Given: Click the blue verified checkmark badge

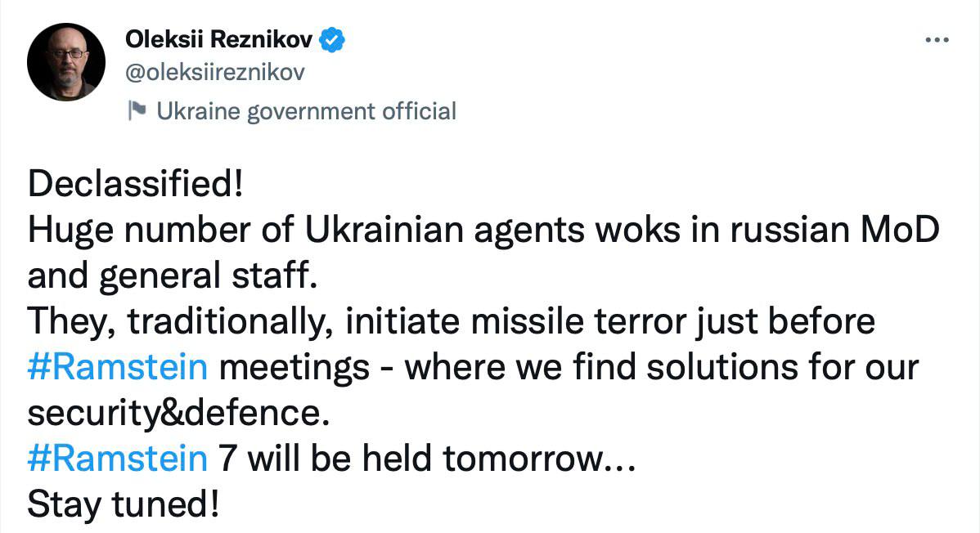Looking at the screenshot, I should pos(333,39).
